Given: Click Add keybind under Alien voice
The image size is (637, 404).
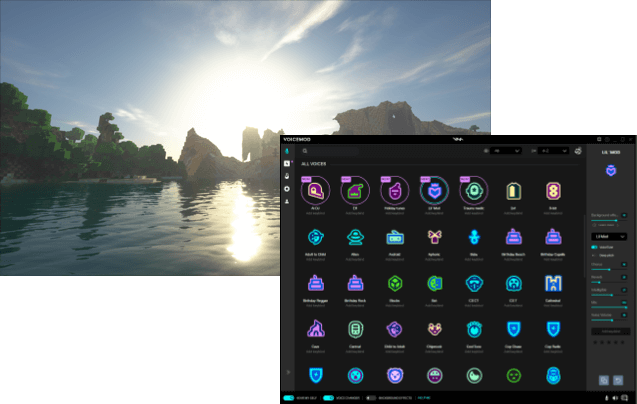Looking at the screenshot, I should pyautogui.click(x=355, y=259).
